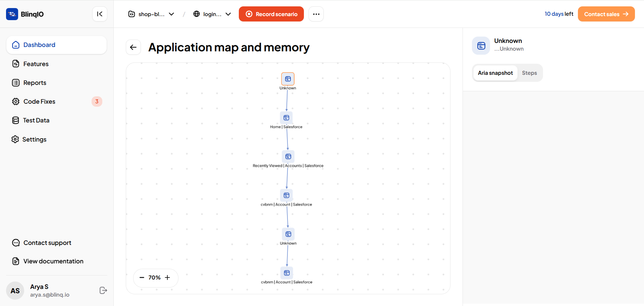Select the Features sidebar icon
644x306 pixels.
(36, 64)
